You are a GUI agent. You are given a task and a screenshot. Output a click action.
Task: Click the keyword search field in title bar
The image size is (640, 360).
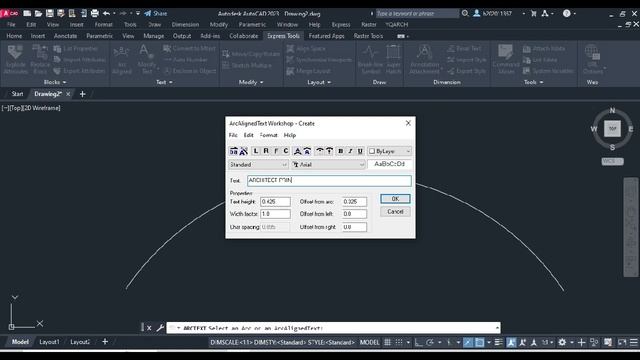(x=417, y=13)
